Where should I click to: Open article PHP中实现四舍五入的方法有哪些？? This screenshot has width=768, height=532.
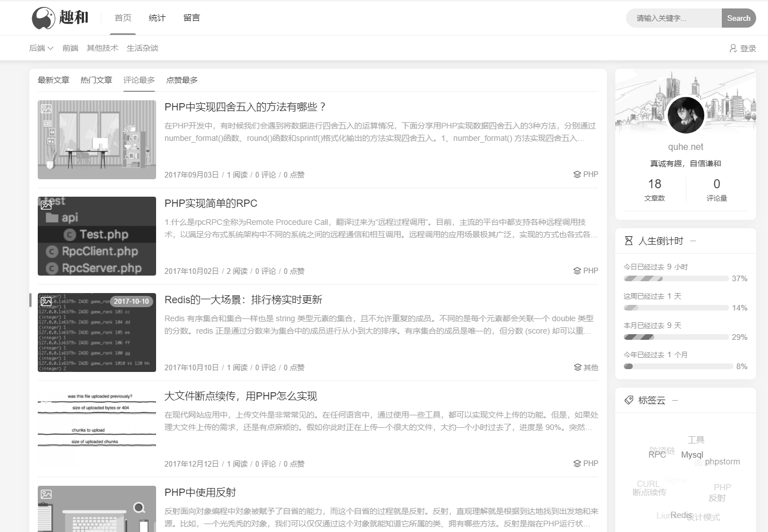pyautogui.click(x=246, y=107)
